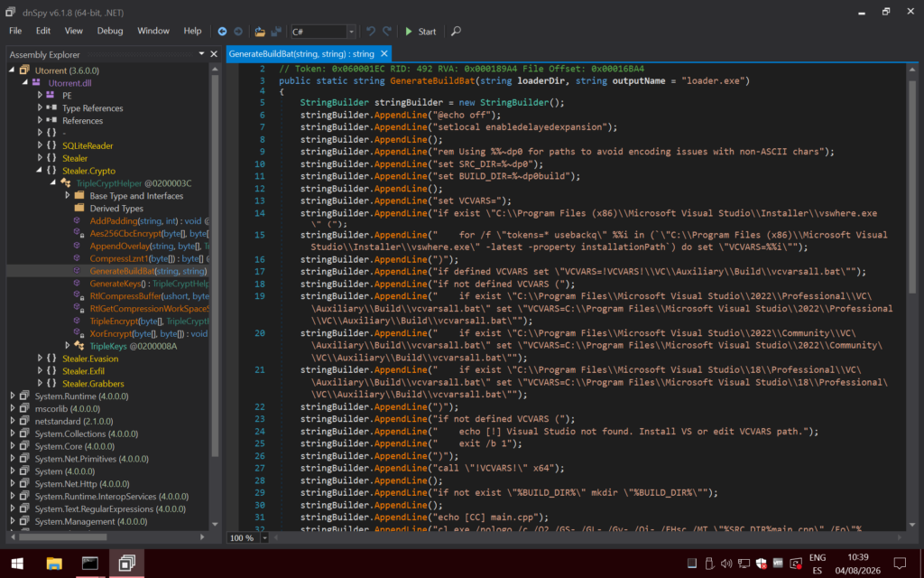Expand the TripleKeys class node
924x578 pixels.
67,346
